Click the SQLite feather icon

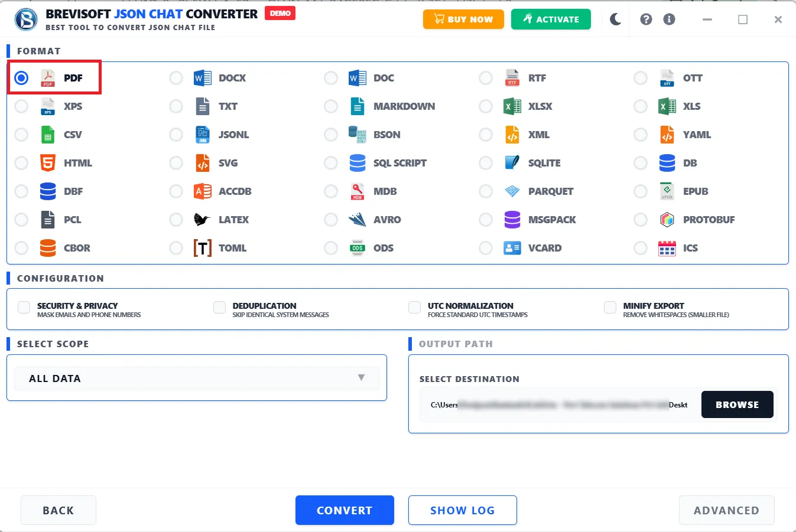512,163
